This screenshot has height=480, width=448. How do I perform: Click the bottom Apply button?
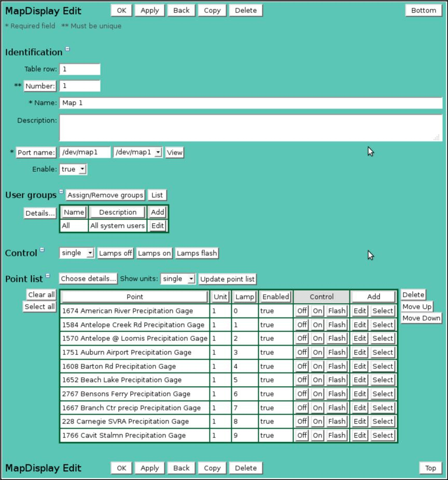[x=149, y=468]
